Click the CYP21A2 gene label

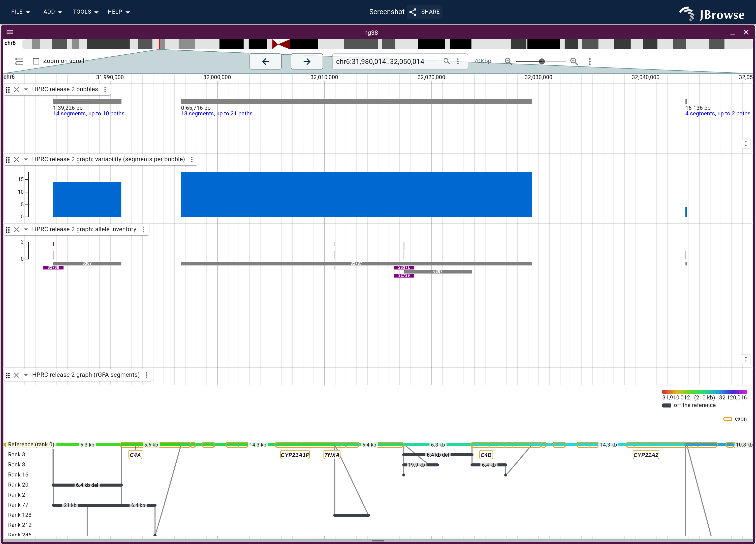click(x=646, y=455)
